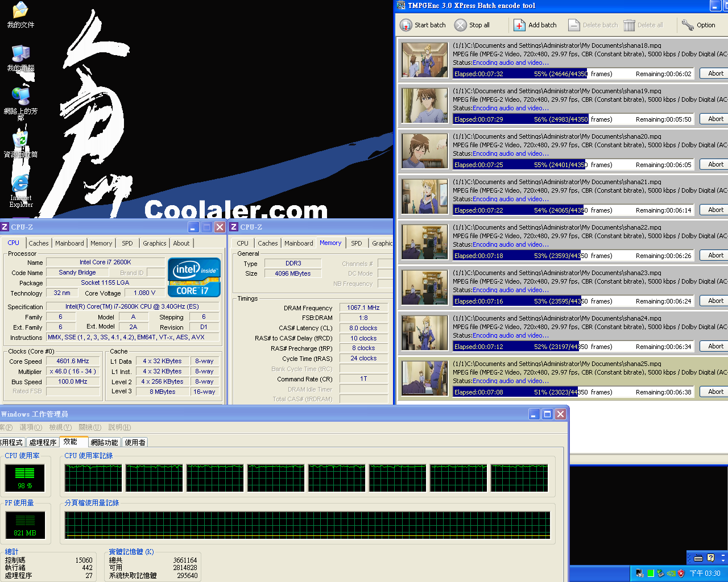Click TMPGEnc title bar application icon
This screenshot has width=728, height=582.
click(401, 6)
